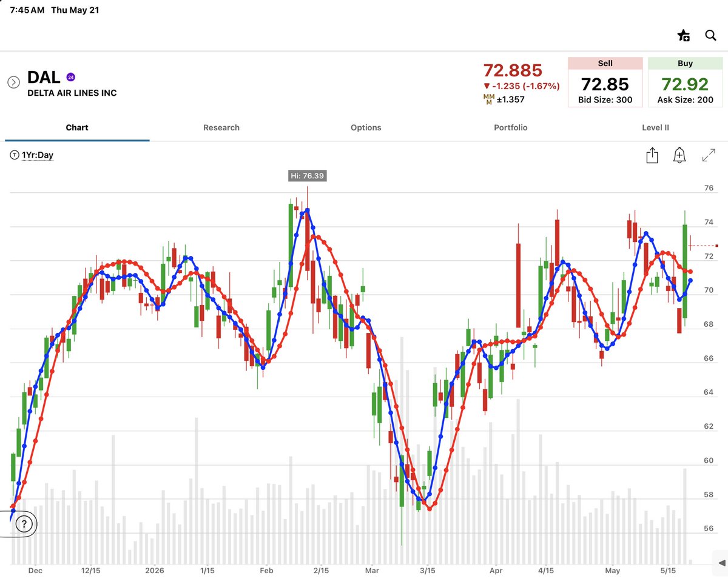Tap the red current price marker on axis
This screenshot has height=584, width=728.
(x=717, y=246)
